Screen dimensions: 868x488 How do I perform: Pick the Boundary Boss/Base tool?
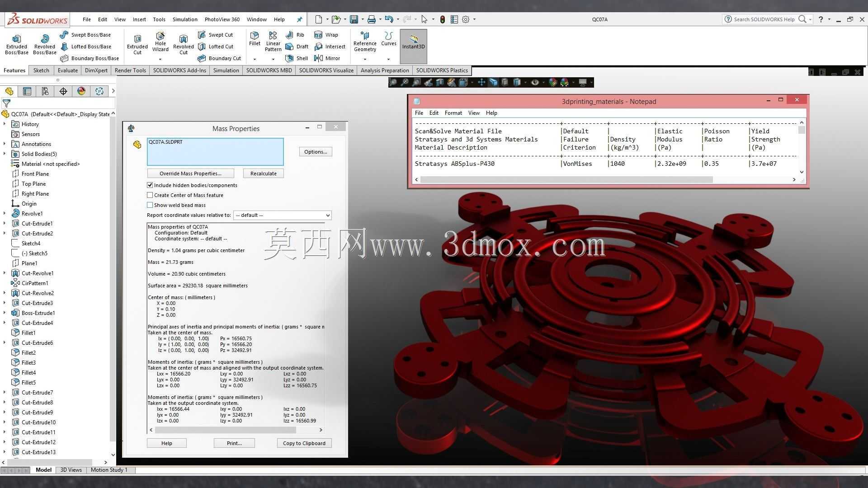point(90,58)
